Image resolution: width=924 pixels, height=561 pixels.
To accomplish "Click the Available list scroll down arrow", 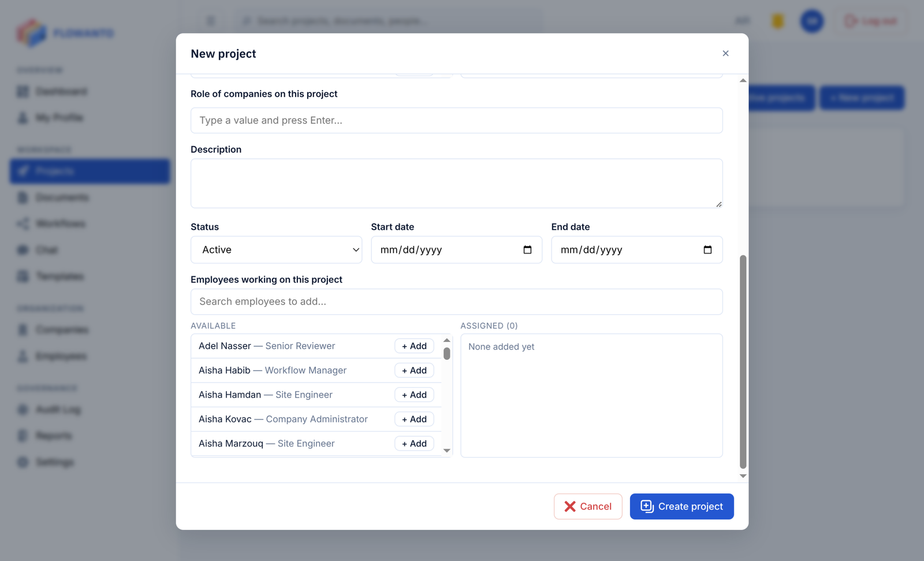I will 446,451.
